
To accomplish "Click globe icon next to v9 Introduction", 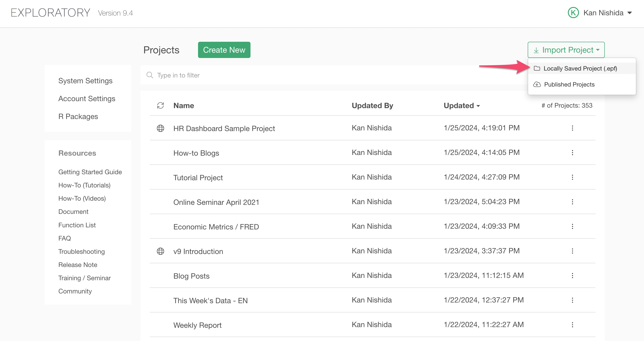I will (160, 251).
